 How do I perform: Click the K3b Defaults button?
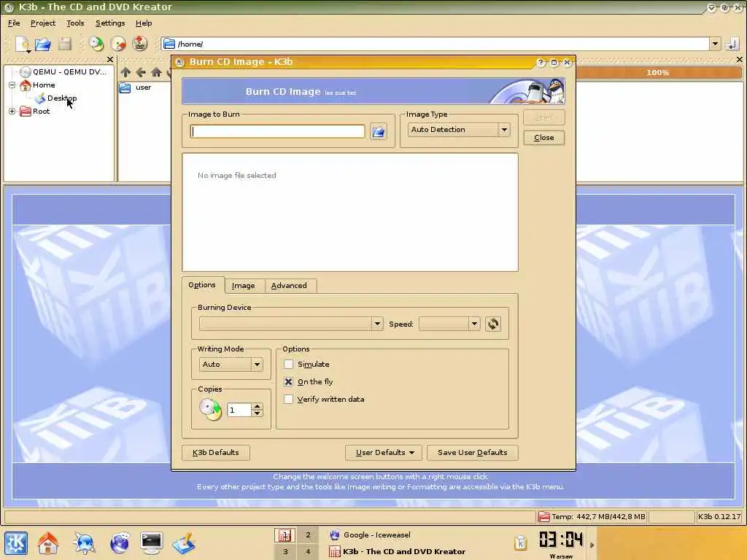216,452
